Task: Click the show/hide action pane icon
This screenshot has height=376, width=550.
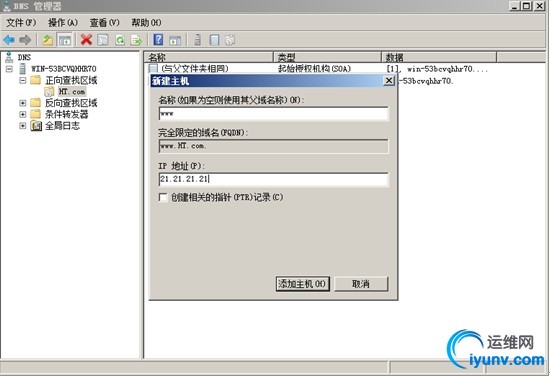Action: tap(175, 40)
